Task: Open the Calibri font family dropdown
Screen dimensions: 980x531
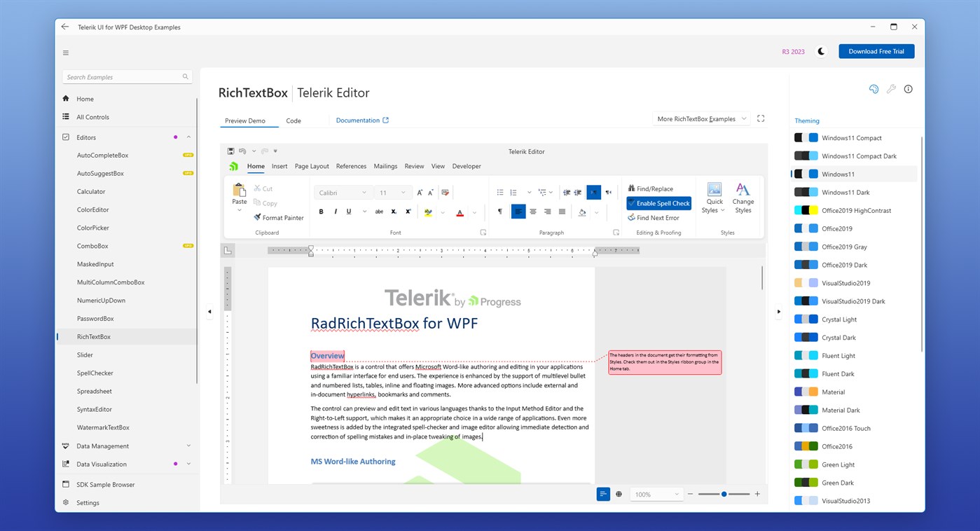Action: 342,192
